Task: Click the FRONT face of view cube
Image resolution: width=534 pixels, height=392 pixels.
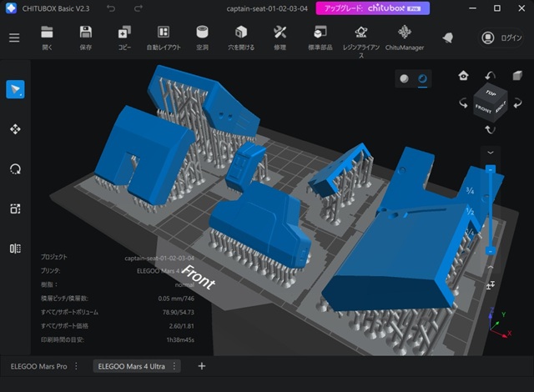Action: coord(483,109)
